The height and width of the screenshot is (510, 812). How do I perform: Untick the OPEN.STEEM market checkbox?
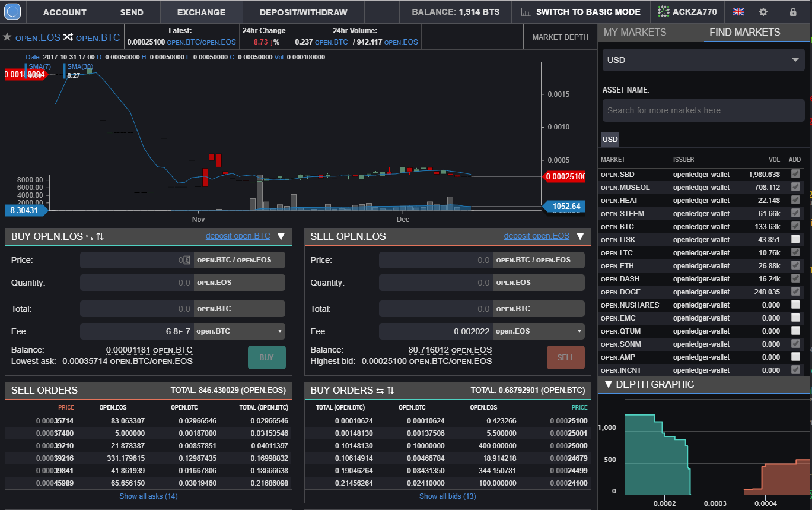(795, 213)
